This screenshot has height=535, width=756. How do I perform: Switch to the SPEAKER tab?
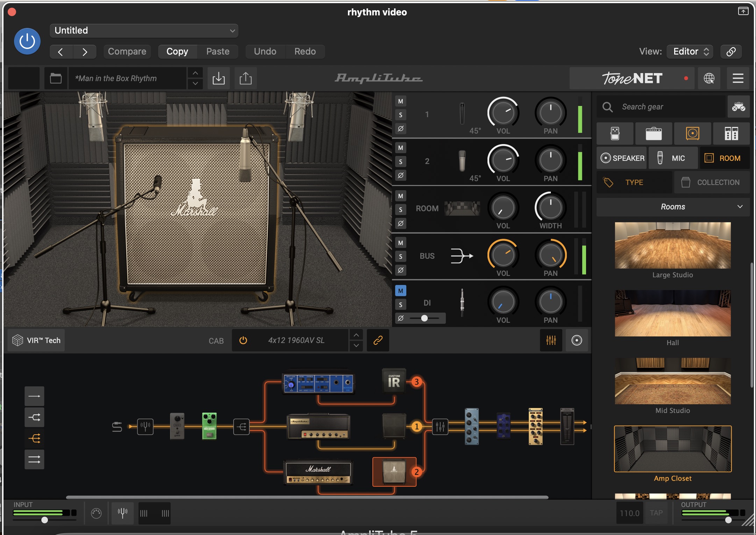coord(622,158)
